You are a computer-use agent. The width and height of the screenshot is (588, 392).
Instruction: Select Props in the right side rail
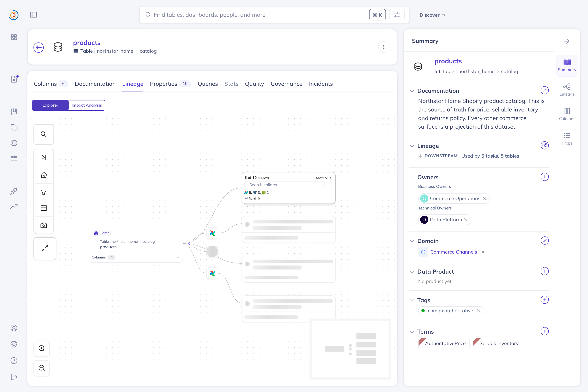(567, 139)
